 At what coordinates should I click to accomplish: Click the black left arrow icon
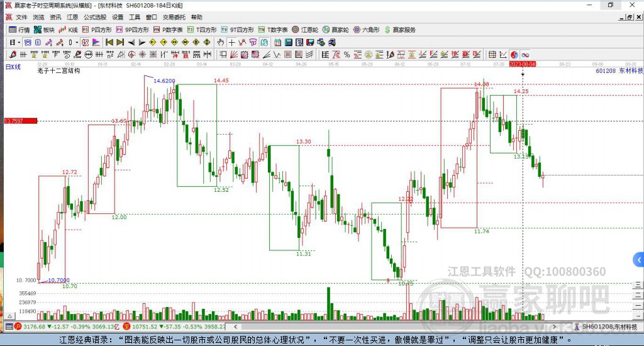(x=131, y=42)
